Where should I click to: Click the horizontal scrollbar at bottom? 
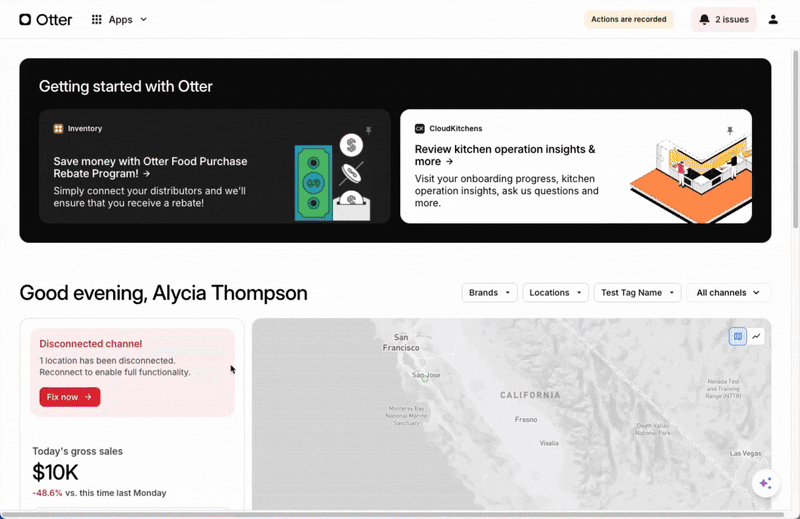click(392, 514)
